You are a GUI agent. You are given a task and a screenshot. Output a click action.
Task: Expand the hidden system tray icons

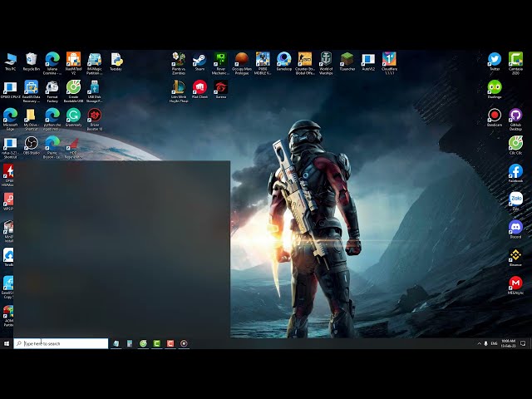479,343
